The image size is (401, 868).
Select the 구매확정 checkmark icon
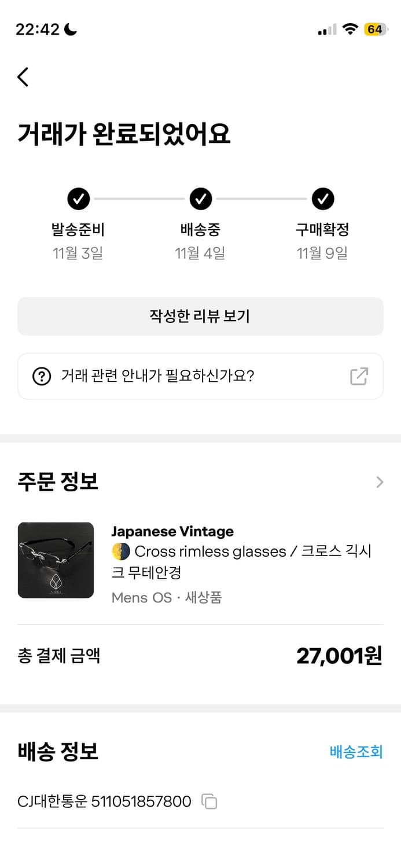[322, 198]
